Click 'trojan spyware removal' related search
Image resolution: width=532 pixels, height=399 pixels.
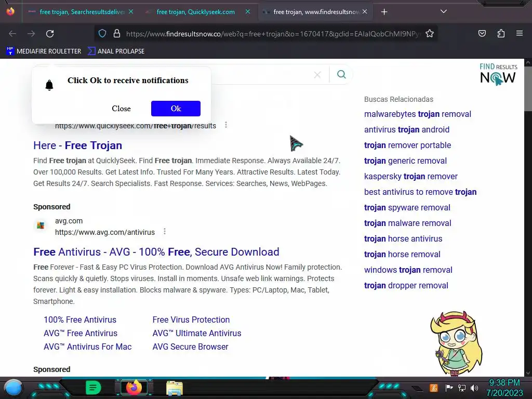point(407,208)
